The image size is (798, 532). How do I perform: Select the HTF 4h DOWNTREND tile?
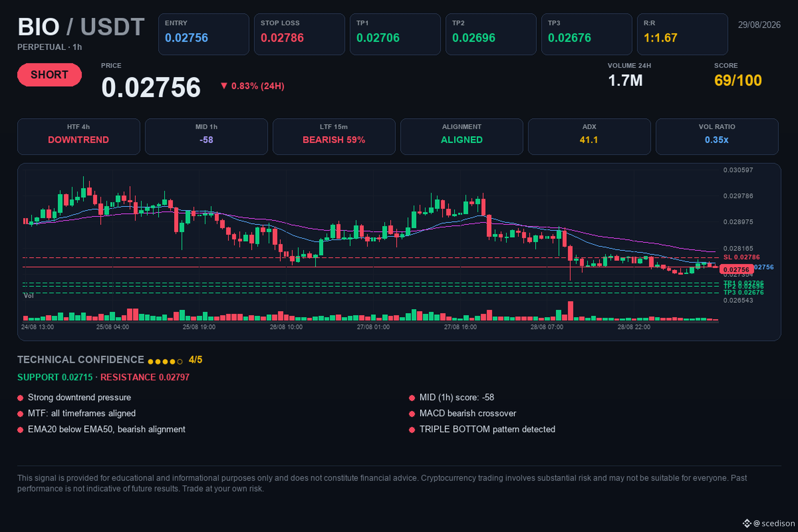79,137
